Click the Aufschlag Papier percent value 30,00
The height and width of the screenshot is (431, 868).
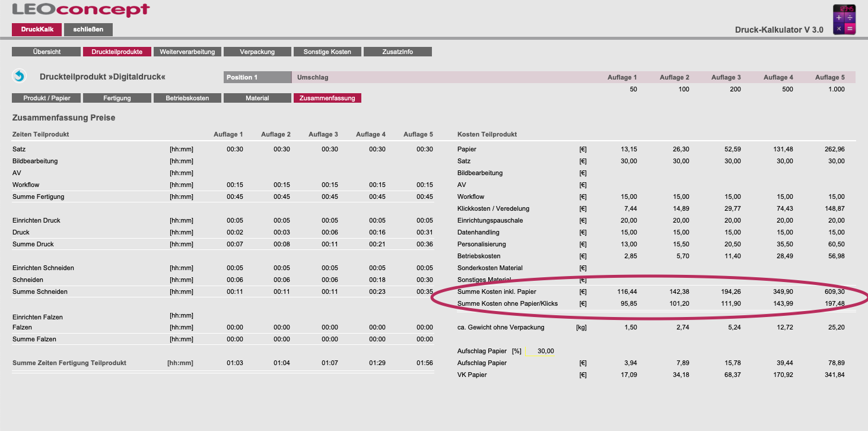coord(545,351)
